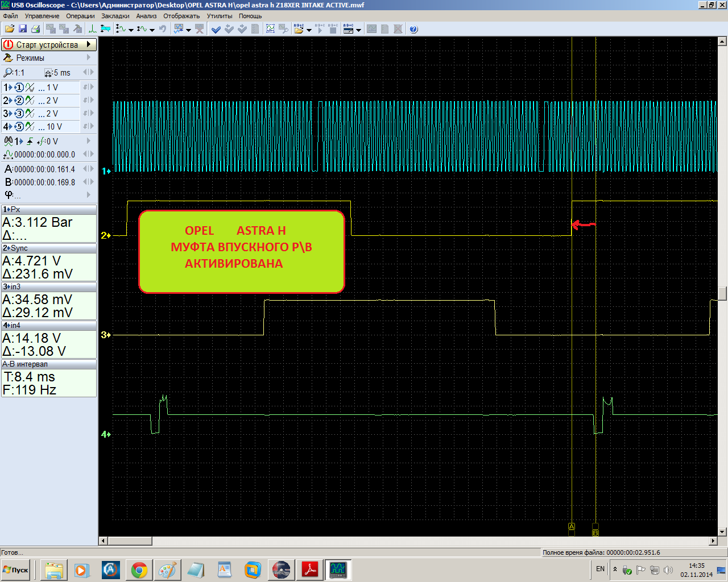This screenshot has height=582, width=728.
Task: Click the blue question mark help icon
Action: click(413, 29)
